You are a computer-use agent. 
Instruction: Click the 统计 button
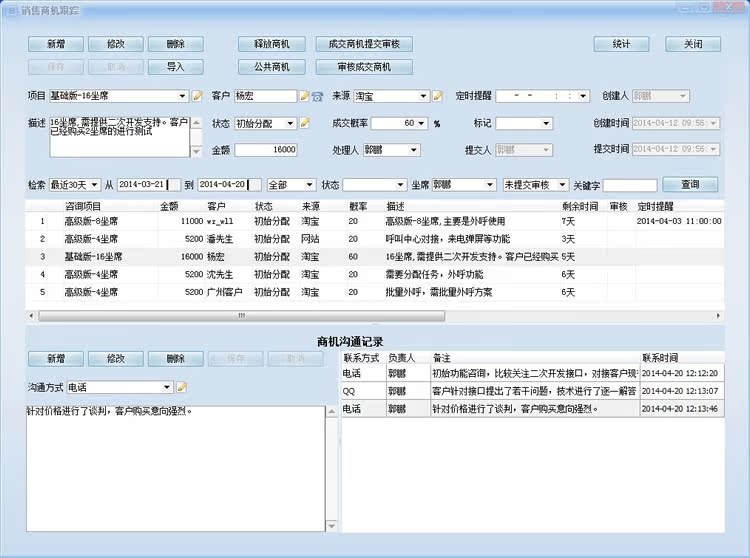tap(621, 44)
